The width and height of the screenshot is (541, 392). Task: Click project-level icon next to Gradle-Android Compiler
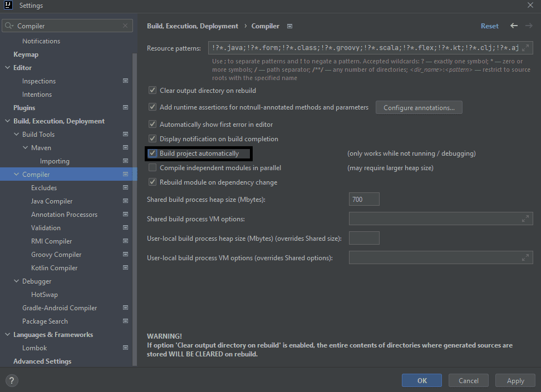(x=126, y=308)
